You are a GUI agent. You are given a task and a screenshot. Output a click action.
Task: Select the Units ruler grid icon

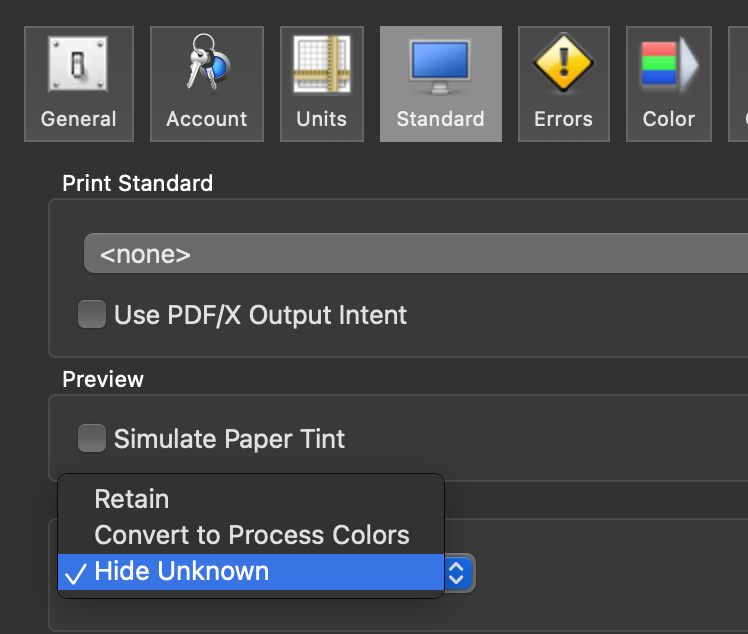tap(322, 64)
